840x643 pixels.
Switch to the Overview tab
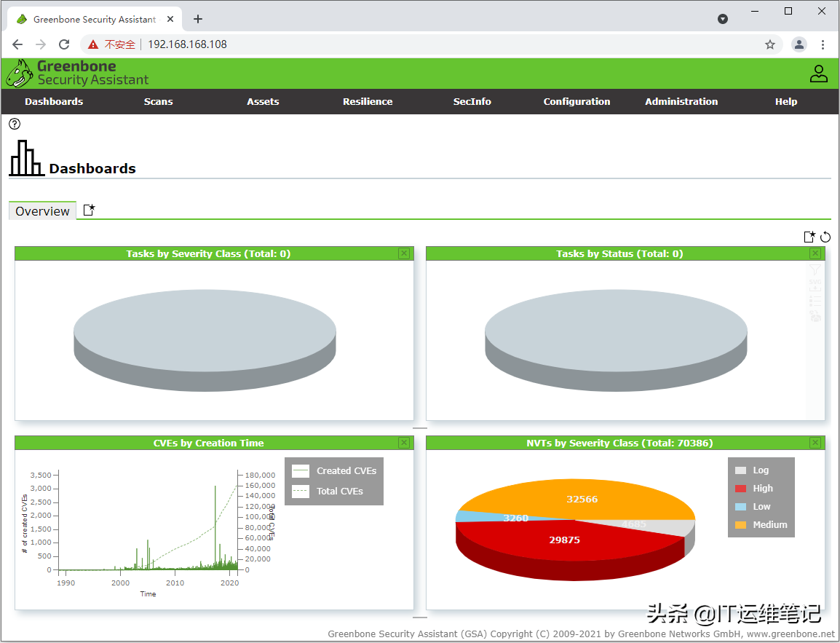tap(41, 211)
